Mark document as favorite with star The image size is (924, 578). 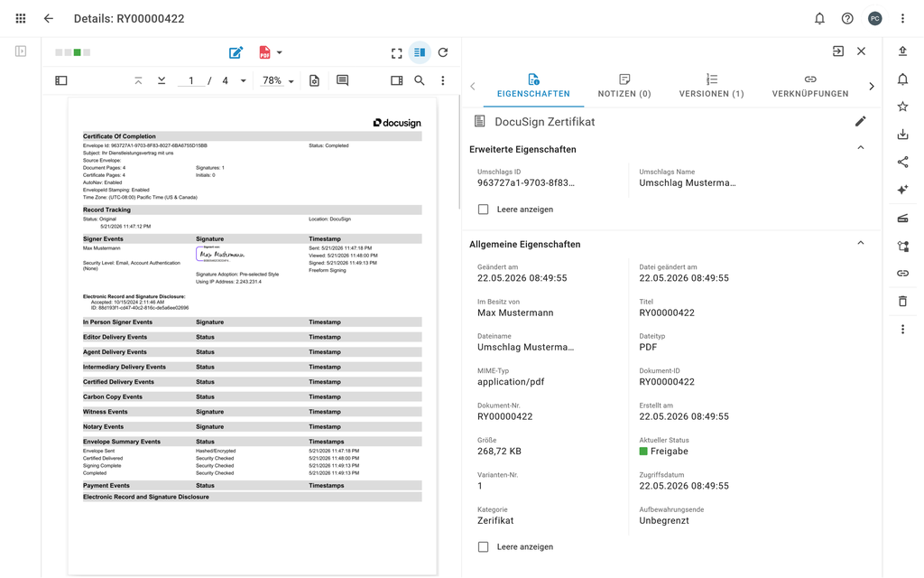(x=902, y=107)
